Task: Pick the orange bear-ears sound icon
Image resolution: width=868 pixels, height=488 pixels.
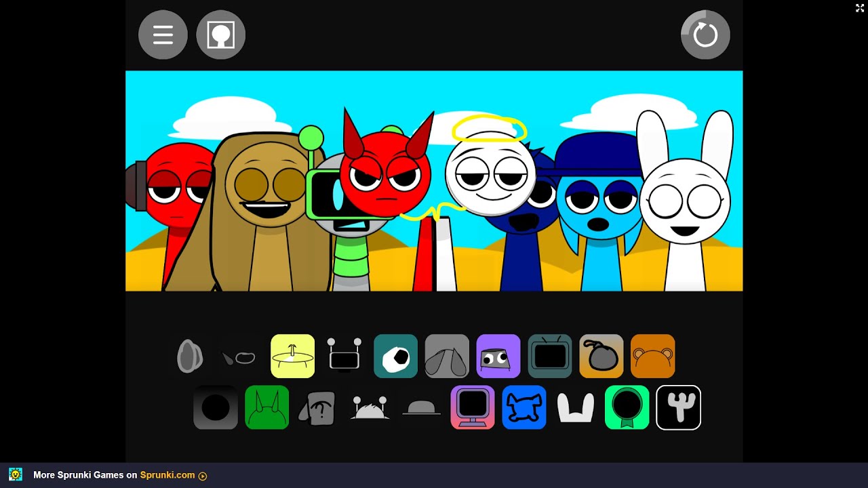Action: pyautogui.click(x=653, y=356)
